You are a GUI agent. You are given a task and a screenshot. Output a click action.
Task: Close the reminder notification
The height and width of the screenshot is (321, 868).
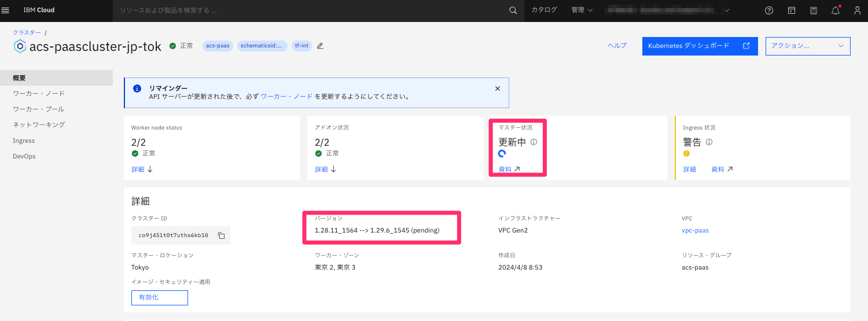(x=498, y=88)
